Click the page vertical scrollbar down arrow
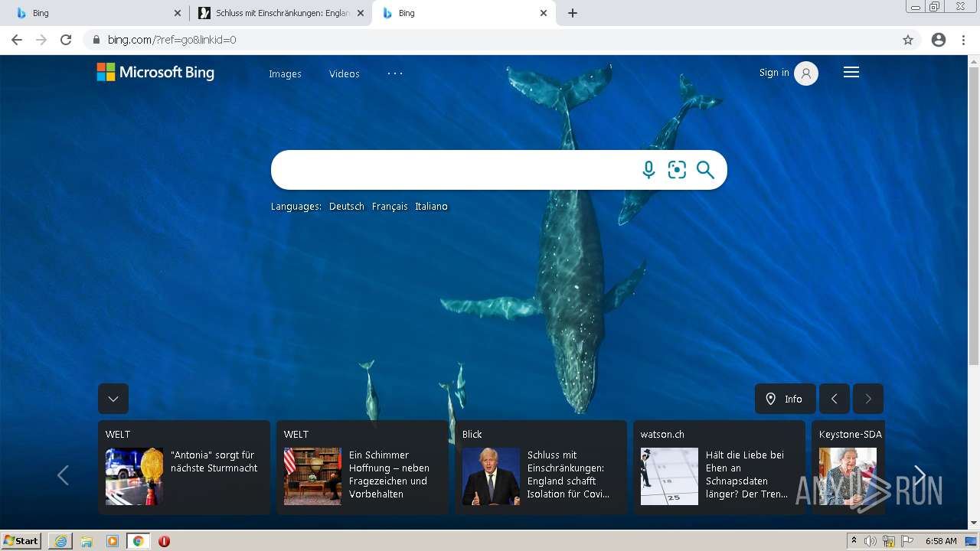 pos(974,523)
